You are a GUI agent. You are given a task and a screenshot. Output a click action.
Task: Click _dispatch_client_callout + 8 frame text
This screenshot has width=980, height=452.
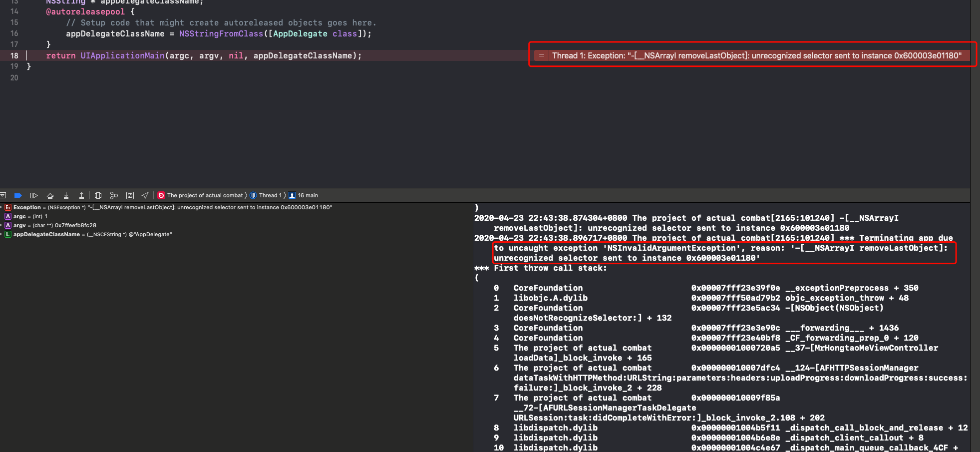[854, 438]
